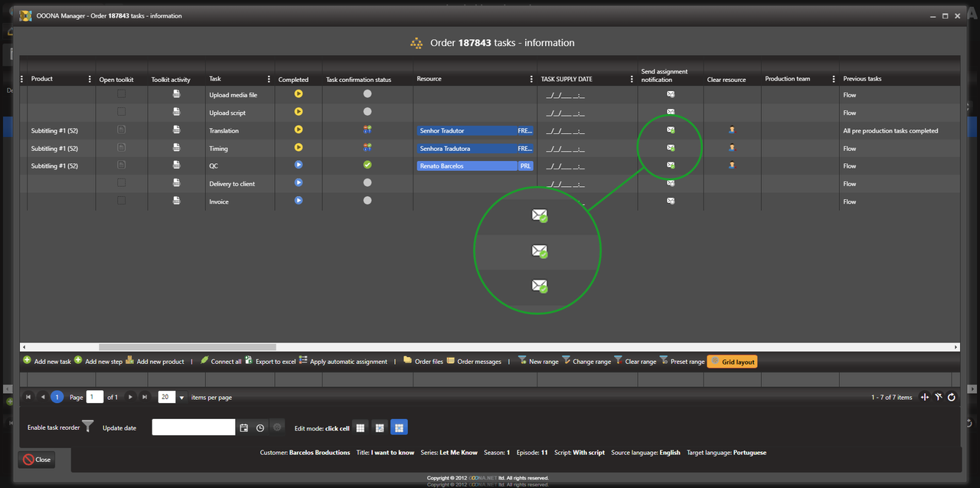Click the refresh grid icon
The image size is (980, 488).
click(x=952, y=397)
